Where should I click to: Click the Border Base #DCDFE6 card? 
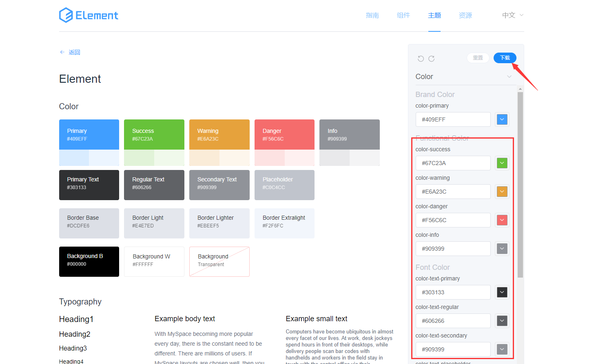click(89, 223)
